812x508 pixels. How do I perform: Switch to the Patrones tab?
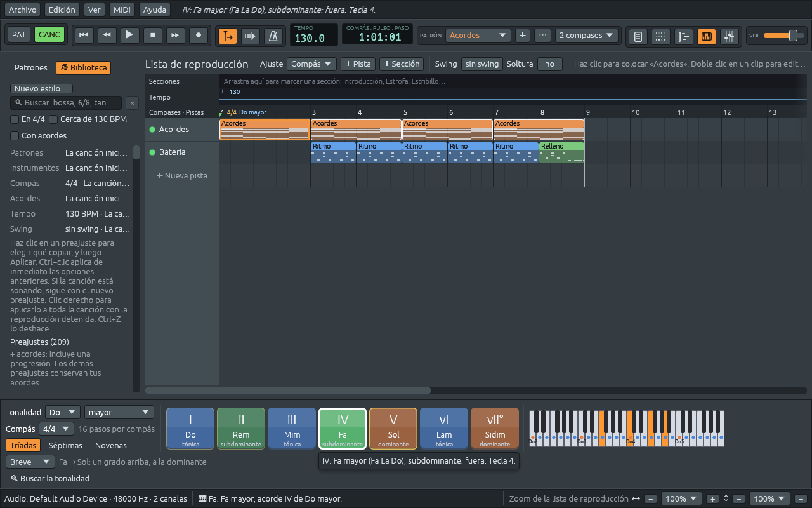point(31,68)
